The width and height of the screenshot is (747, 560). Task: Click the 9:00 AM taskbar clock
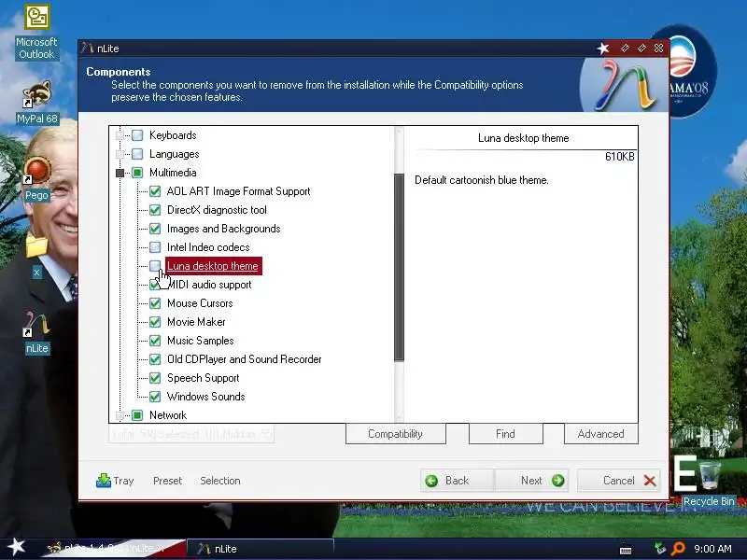coord(712,549)
